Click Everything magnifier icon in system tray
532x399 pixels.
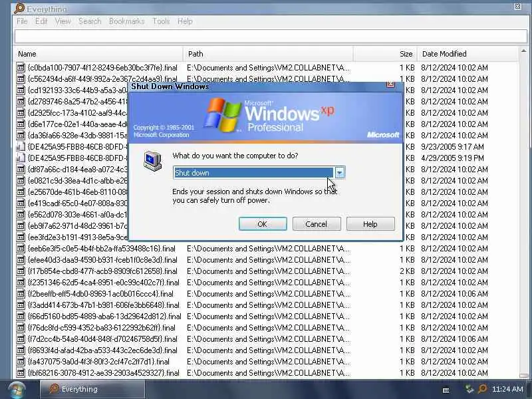(x=482, y=389)
